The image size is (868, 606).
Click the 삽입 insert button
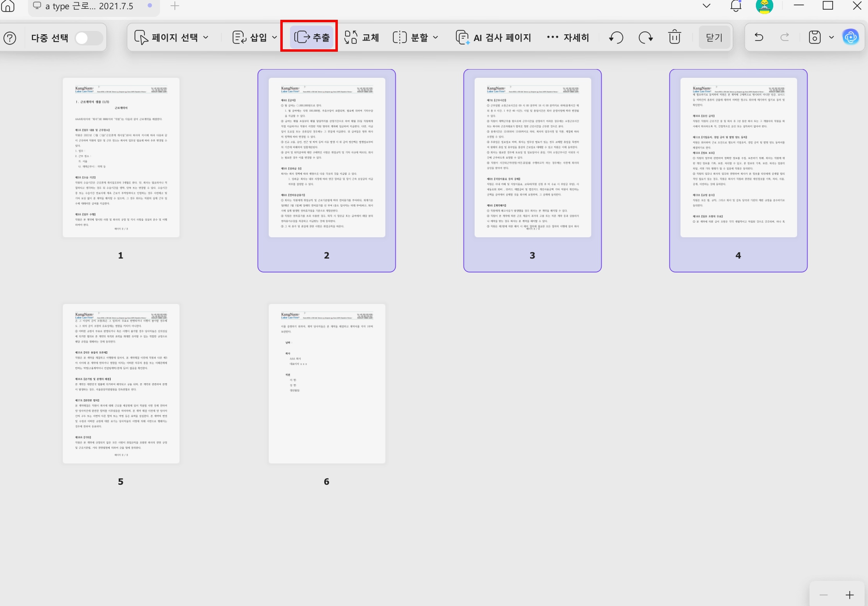click(x=249, y=38)
